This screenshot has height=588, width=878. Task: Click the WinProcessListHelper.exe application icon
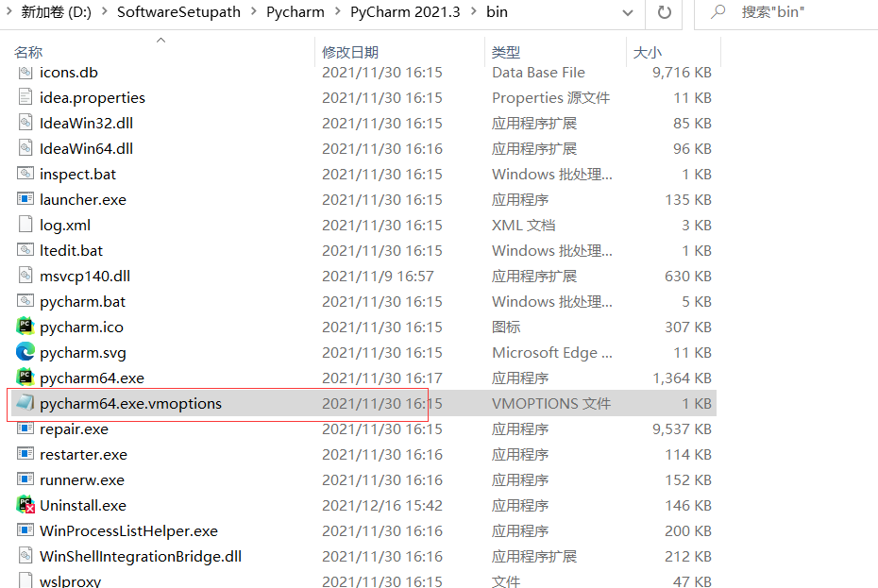click(x=25, y=530)
